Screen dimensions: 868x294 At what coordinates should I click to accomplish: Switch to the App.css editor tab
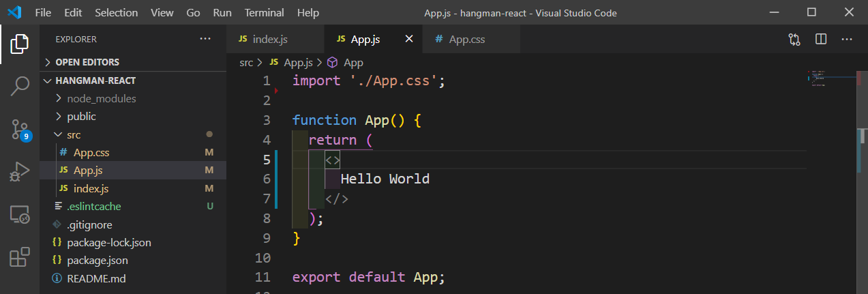pyautogui.click(x=472, y=39)
